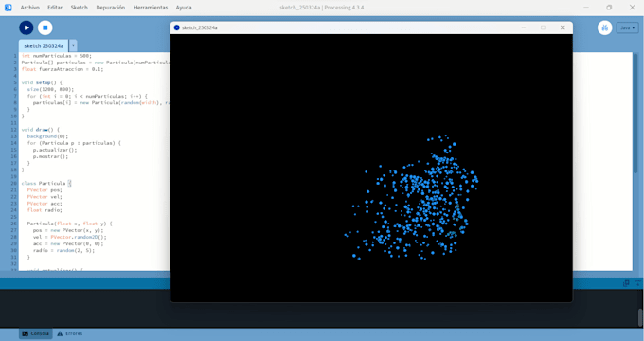
Task: Click the 'pos = new PVector(x, y);' line
Action: (x=68, y=230)
